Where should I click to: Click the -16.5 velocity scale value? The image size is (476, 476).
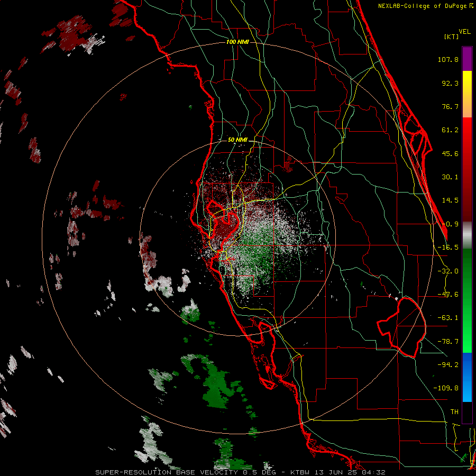click(x=448, y=248)
